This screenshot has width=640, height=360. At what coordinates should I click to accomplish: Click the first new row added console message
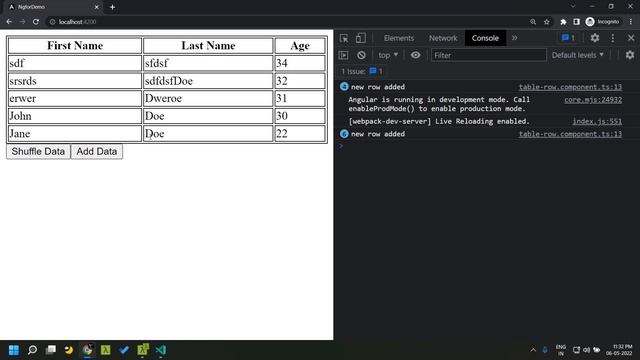[x=378, y=87]
